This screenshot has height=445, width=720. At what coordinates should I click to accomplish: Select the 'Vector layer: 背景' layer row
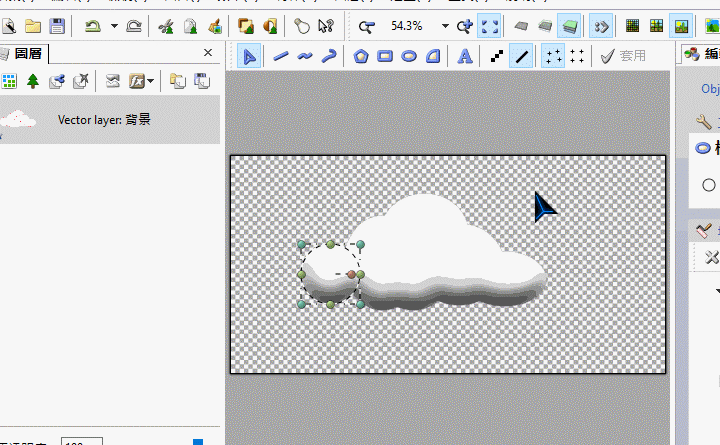point(110,120)
